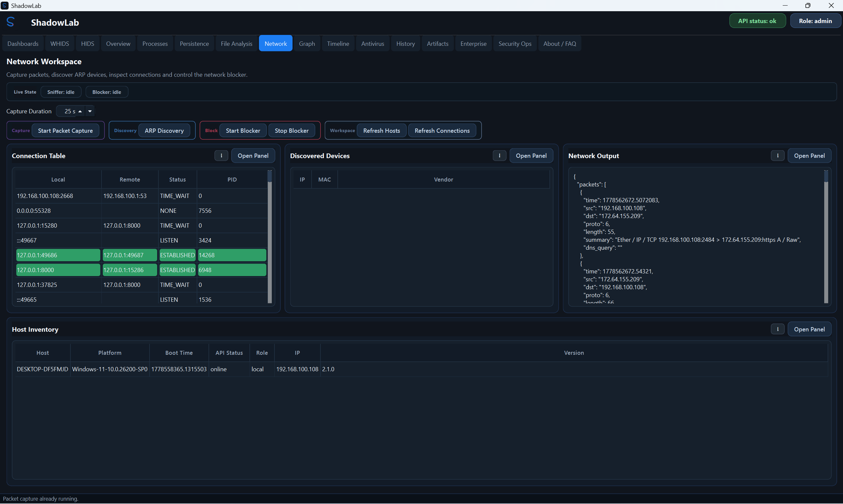Switch to the HIDS tab
843x504 pixels.
click(88, 43)
